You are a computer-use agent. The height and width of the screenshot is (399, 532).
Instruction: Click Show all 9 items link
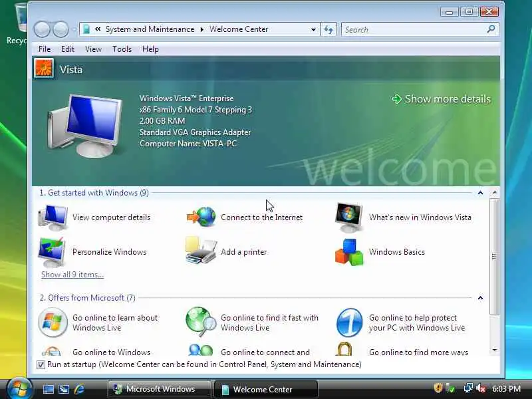coord(72,275)
